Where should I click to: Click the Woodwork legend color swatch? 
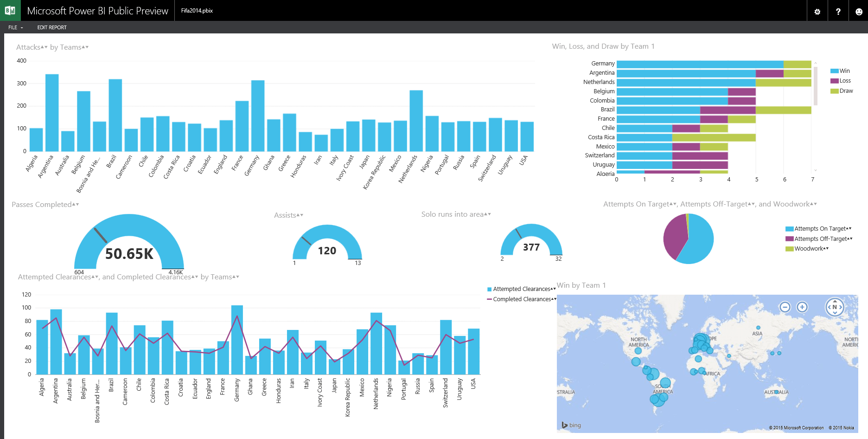[x=790, y=249]
